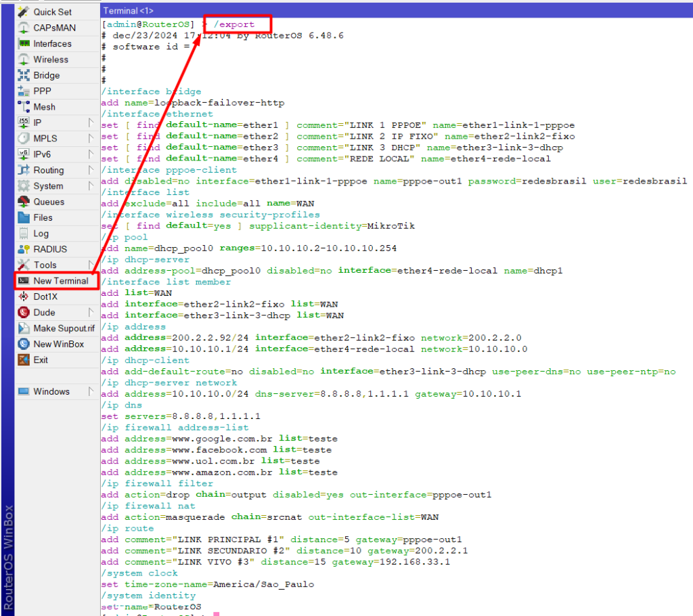Expand the MPLS submenu arrow
The width and height of the screenshot is (693, 616).
click(91, 138)
